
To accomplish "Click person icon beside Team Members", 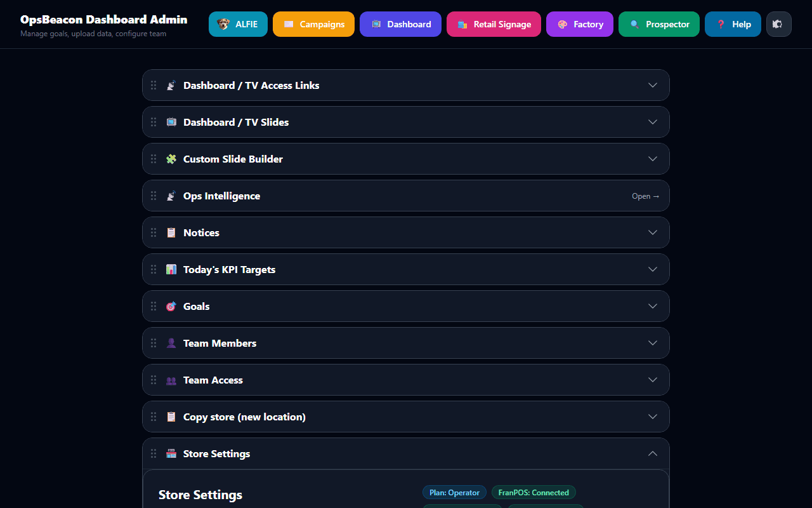I will pyautogui.click(x=171, y=343).
